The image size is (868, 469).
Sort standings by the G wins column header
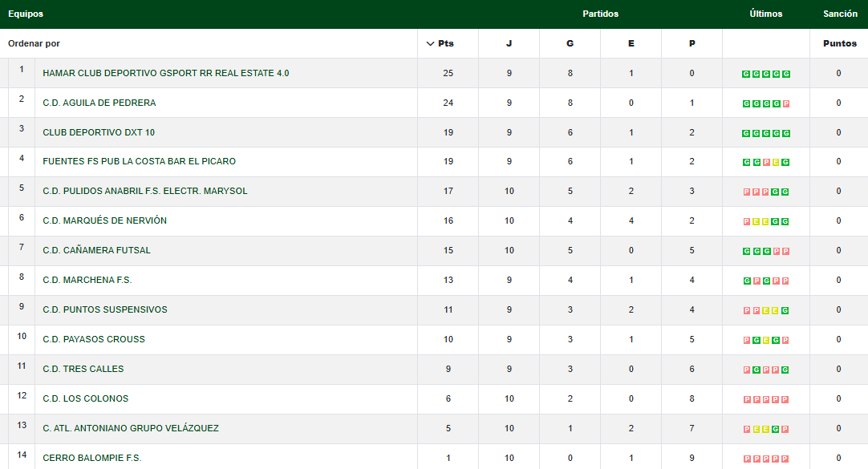pos(570,43)
